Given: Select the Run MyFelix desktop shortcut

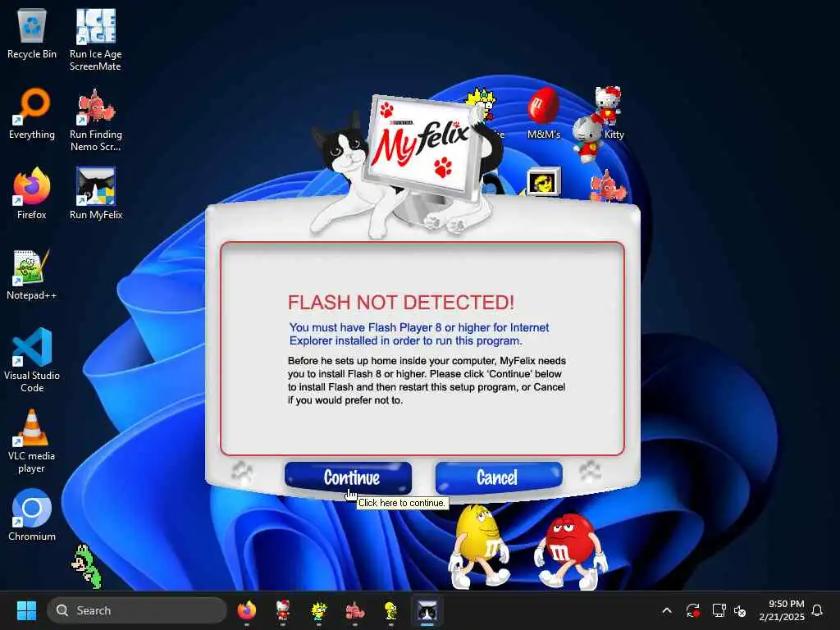Looking at the screenshot, I should coord(95,194).
